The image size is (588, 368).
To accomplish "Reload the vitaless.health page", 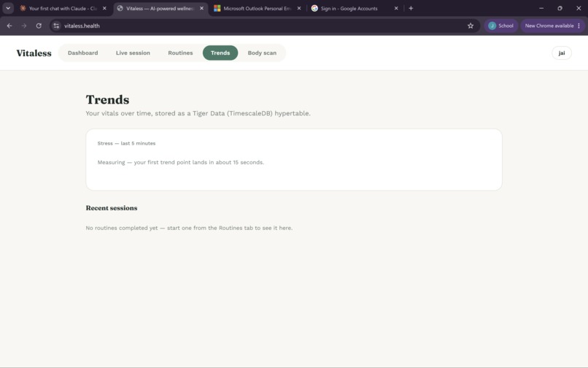I will tap(39, 26).
